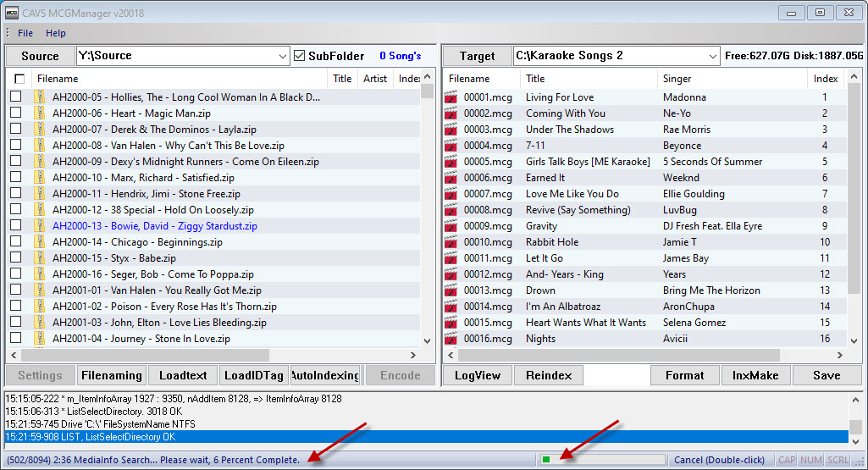Click the video file icon for 00001.mcg
868x470 pixels.
tap(451, 97)
